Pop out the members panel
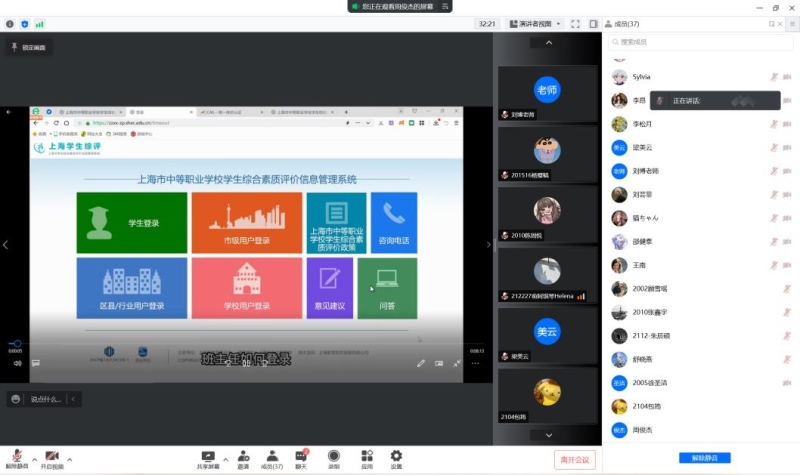Viewport: 800px width, 475px height. coord(771,24)
